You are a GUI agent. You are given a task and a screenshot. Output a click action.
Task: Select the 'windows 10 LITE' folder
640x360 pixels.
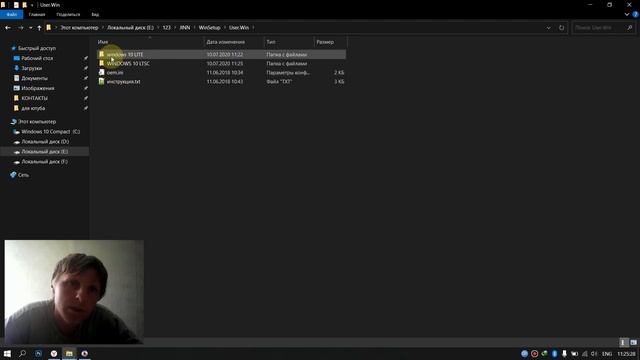[x=221, y=54]
